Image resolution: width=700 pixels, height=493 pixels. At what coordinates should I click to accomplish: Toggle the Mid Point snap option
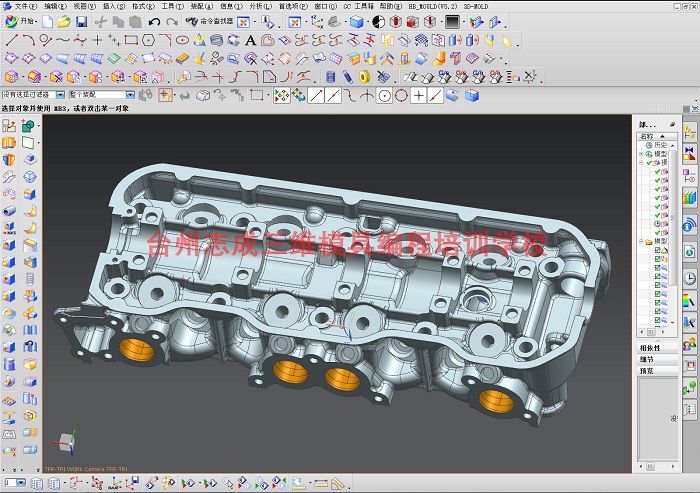pos(333,96)
